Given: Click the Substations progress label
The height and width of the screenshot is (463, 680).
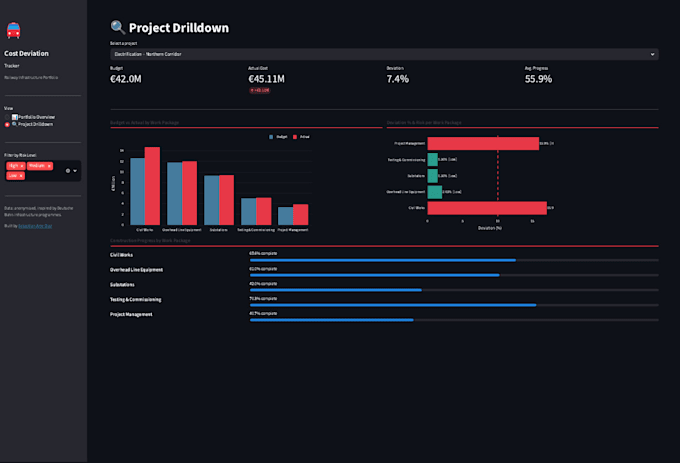Looking at the screenshot, I should [122, 285].
